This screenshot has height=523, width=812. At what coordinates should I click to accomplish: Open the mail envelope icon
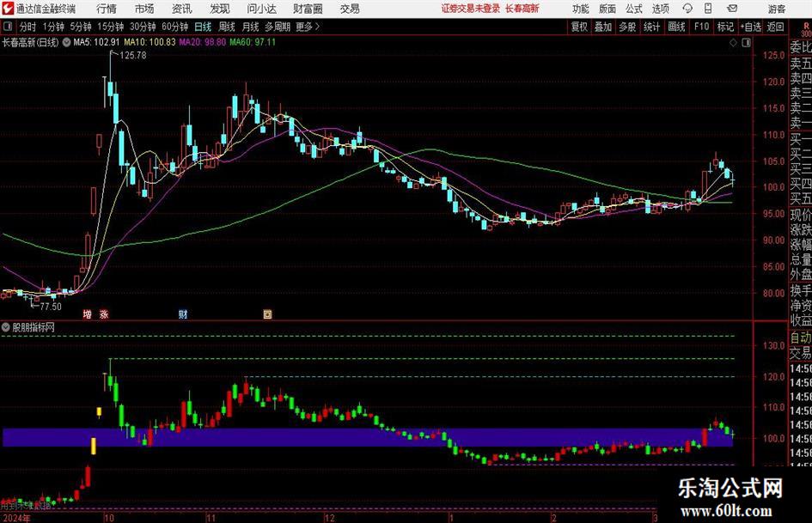(x=732, y=9)
